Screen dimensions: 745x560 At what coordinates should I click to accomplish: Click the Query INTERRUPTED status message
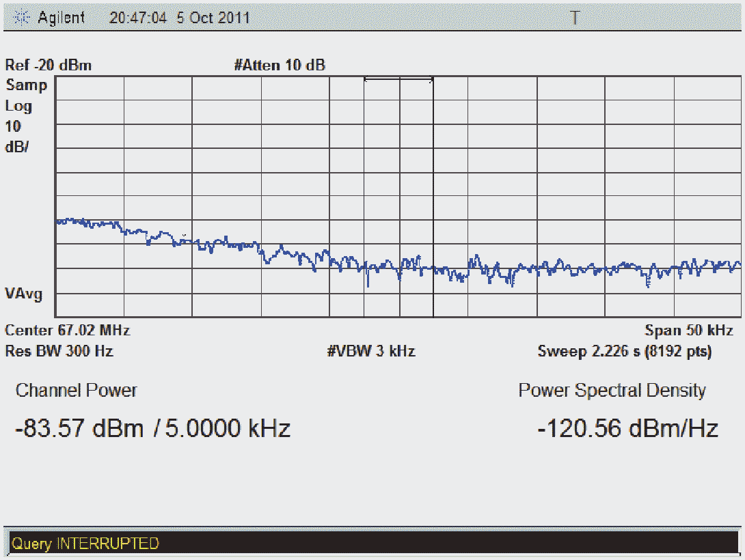85,544
